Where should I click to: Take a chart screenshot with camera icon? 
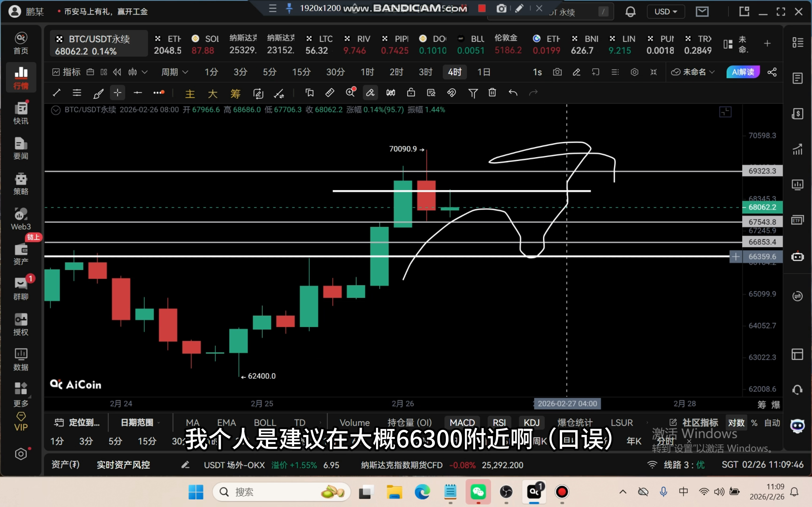pos(557,72)
